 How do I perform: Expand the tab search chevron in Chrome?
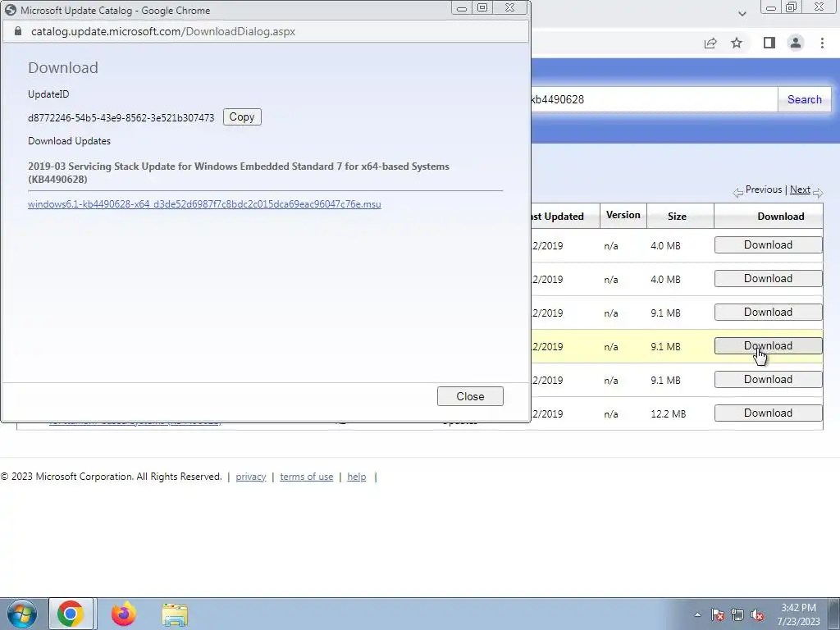pyautogui.click(x=742, y=13)
